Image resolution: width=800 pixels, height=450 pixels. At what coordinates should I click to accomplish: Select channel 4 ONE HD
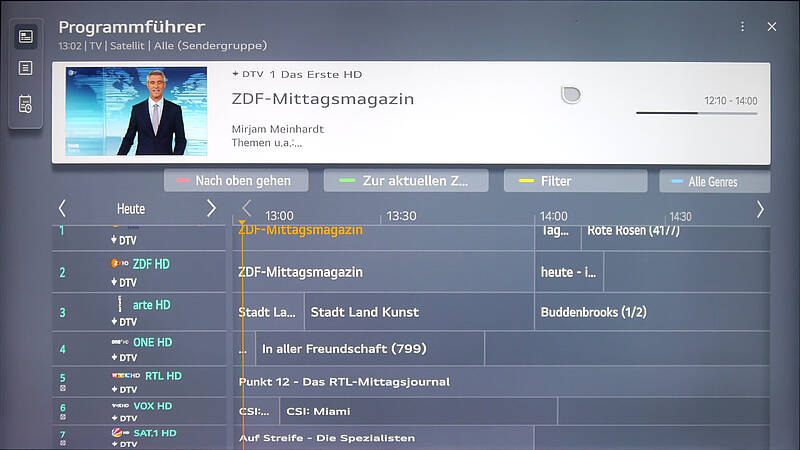pyautogui.click(x=139, y=349)
